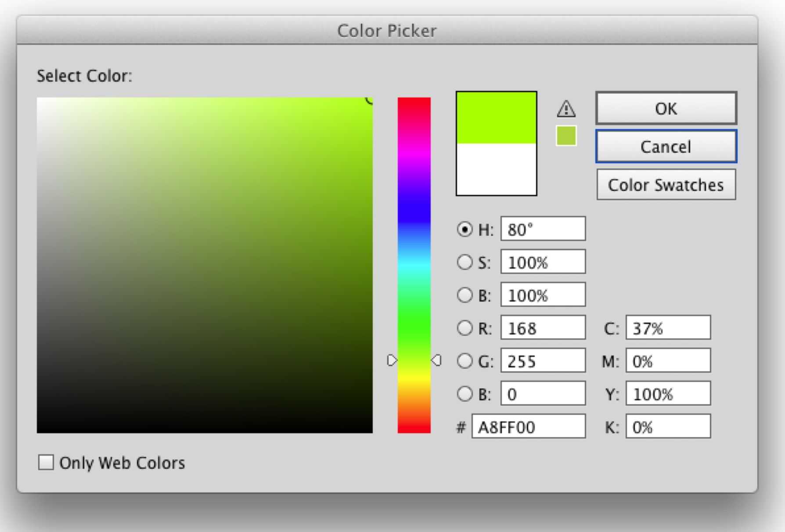Screen dimensions: 785x532
Task: Click the left hue slider arrow handle
Action: coord(392,360)
